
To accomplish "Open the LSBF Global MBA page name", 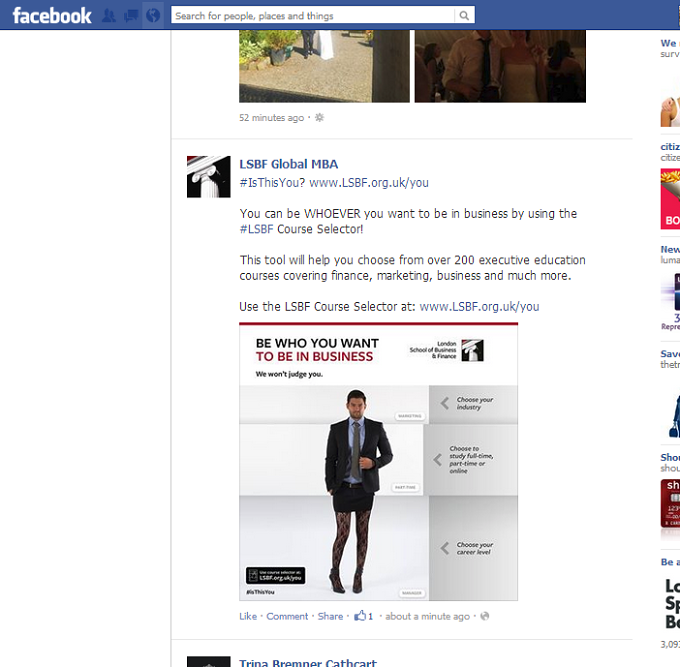I will (x=288, y=164).
